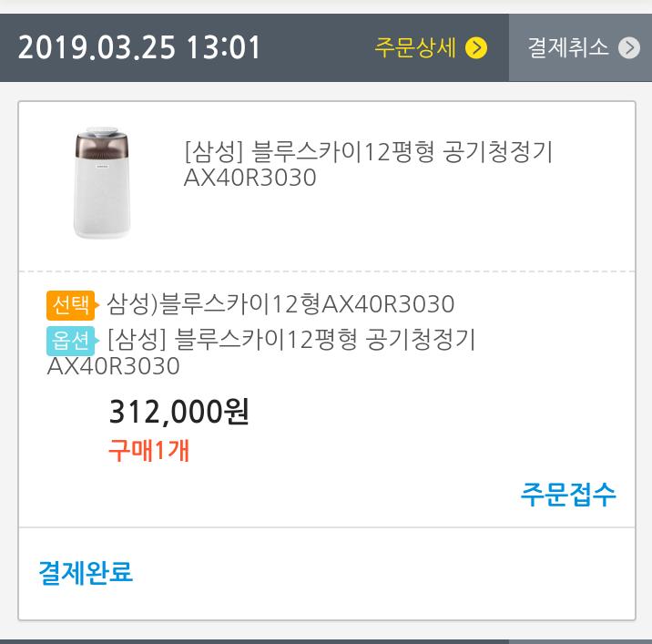Click the 결제완료 payment status link

86,573
